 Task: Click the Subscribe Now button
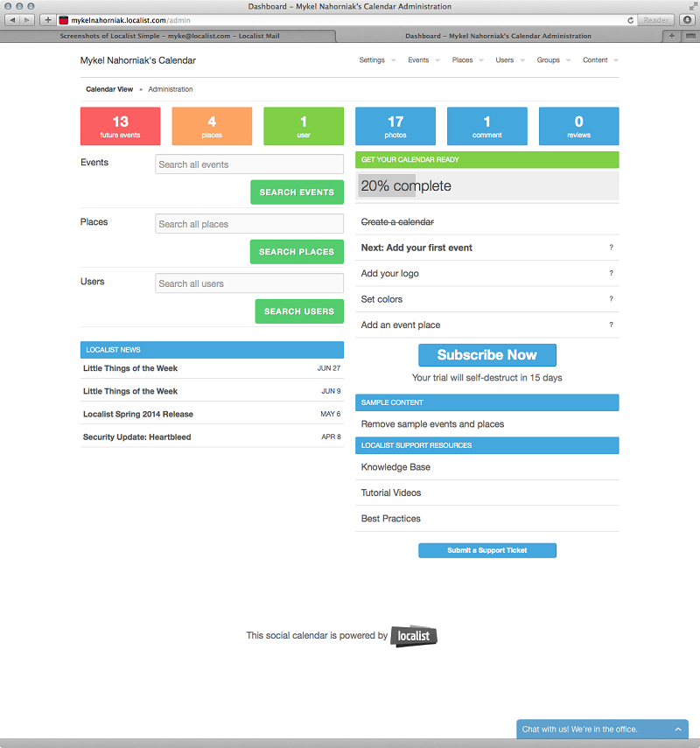[486, 355]
